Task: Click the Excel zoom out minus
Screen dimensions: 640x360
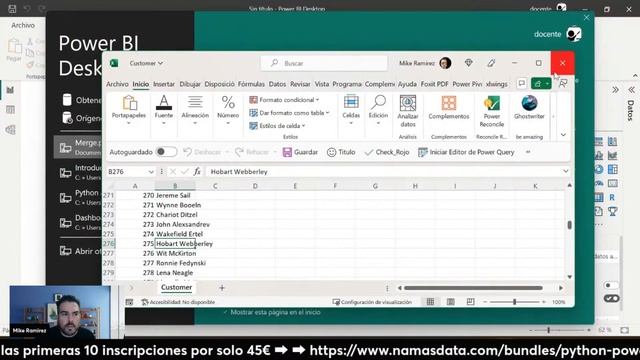Action: click(x=485, y=302)
